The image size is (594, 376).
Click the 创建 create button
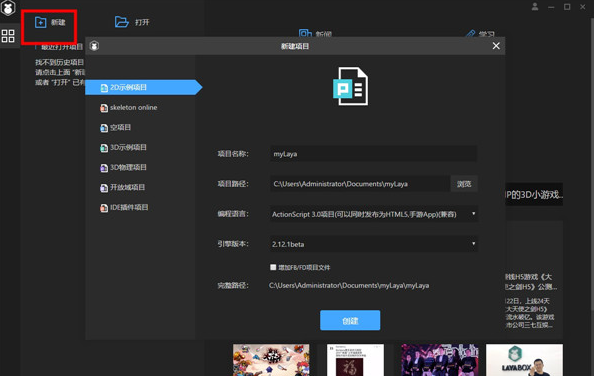tap(350, 320)
